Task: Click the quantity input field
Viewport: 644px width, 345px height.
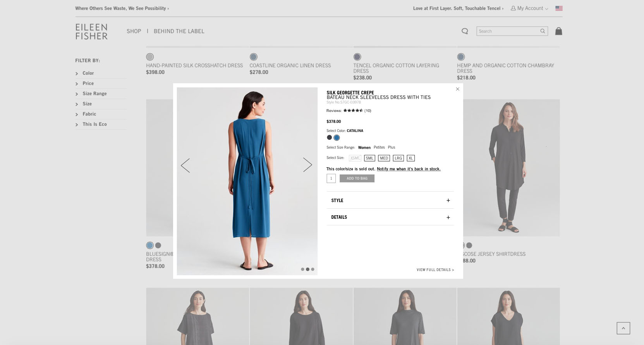Action: click(331, 178)
